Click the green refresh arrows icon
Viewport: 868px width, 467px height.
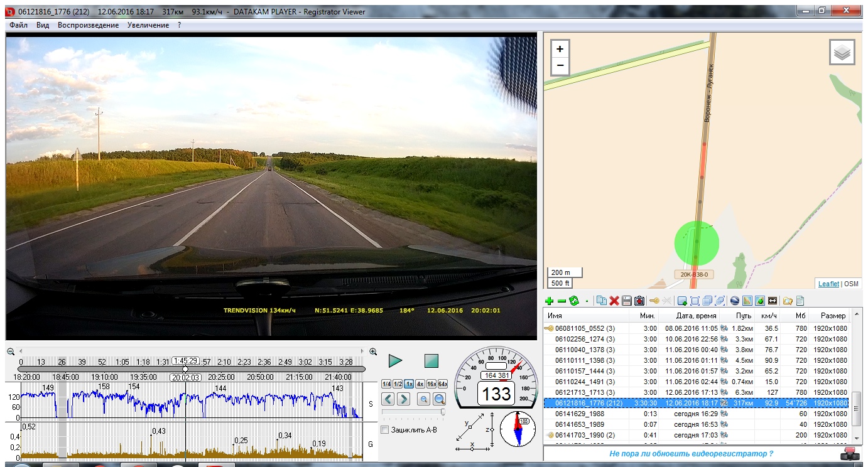(x=573, y=301)
